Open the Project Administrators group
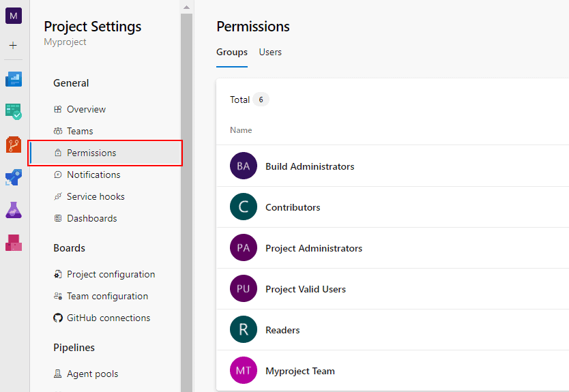Image resolution: width=569 pixels, height=392 pixels. (x=313, y=248)
